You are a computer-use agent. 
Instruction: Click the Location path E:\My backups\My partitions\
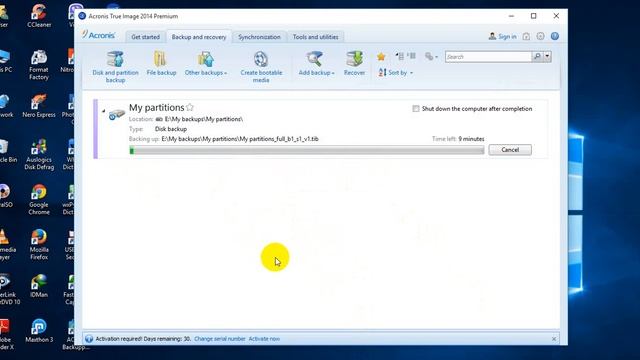(204, 119)
